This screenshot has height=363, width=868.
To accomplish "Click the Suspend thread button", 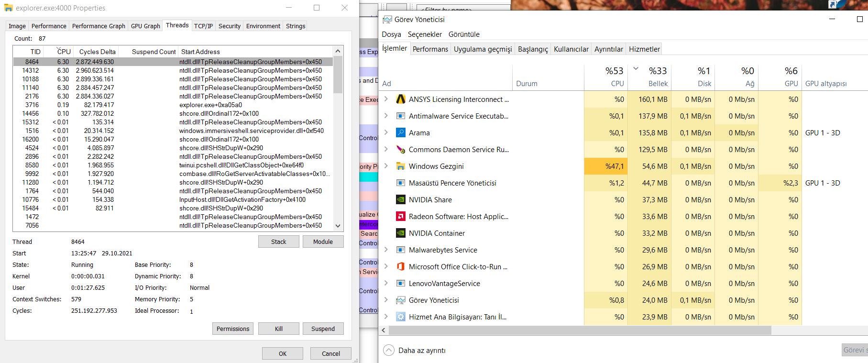I will tap(323, 329).
